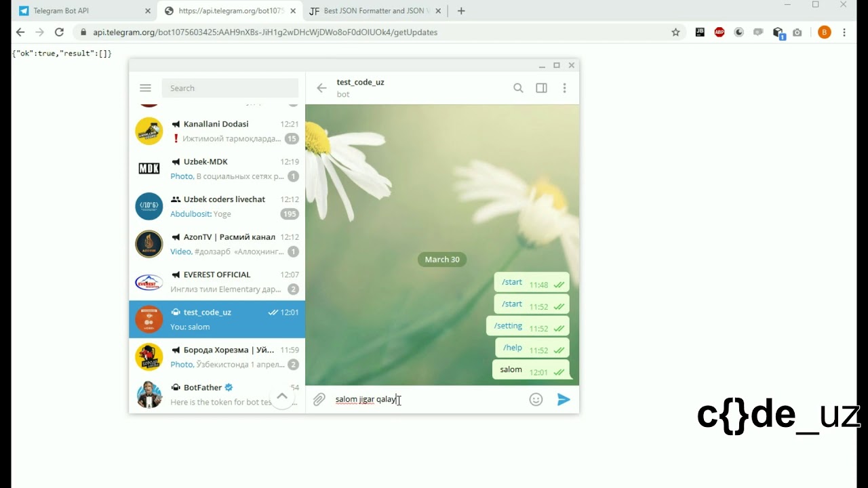This screenshot has height=488, width=868.
Task: Click the Kanallani Dodasi avatar
Action: pyautogui.click(x=149, y=131)
